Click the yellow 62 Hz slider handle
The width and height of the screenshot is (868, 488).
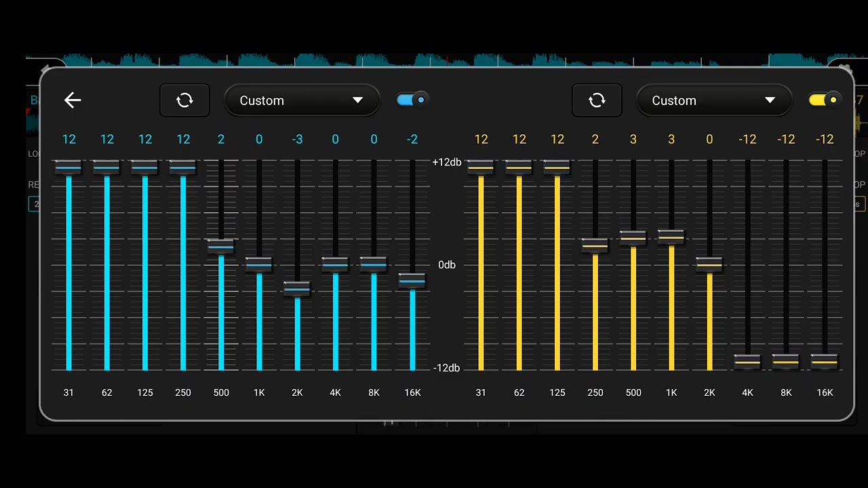[x=519, y=167]
